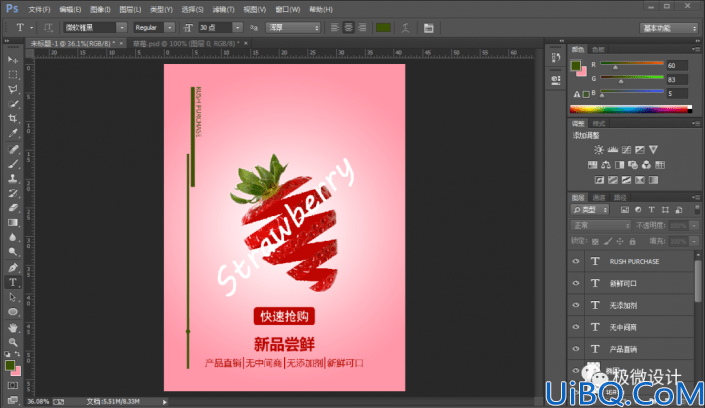Select the Horizontal Type tool
The height and width of the screenshot is (408, 705).
pos(13,282)
